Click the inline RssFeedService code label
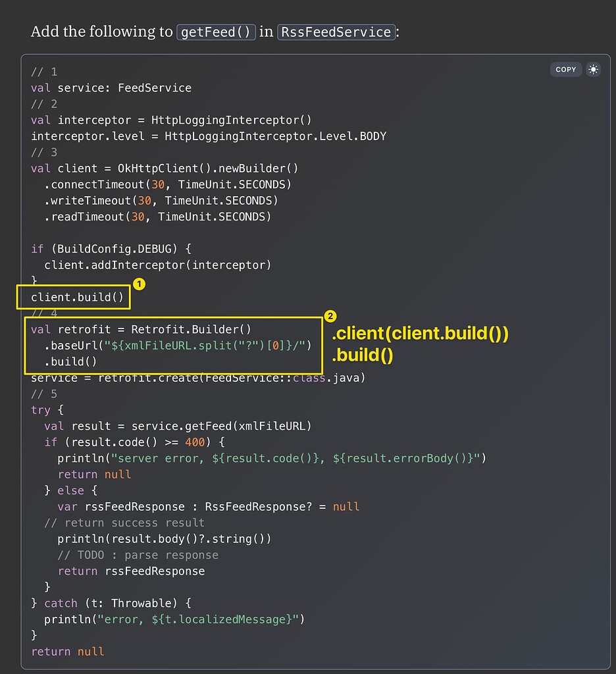 pyautogui.click(x=336, y=32)
